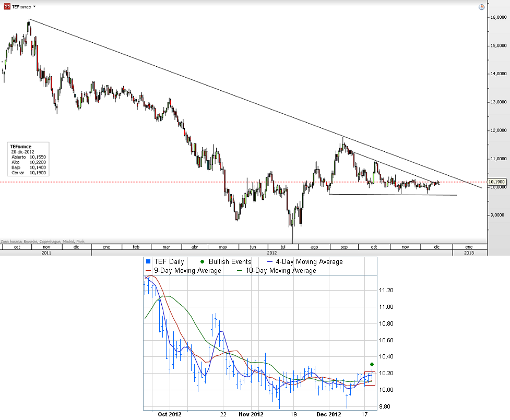Click the 9.80 label on lower chart axis

click(x=385, y=406)
